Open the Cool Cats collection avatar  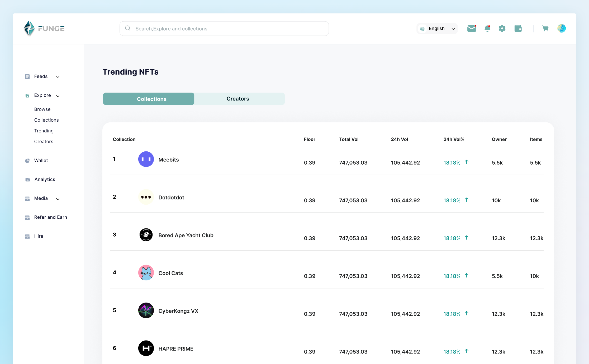146,272
